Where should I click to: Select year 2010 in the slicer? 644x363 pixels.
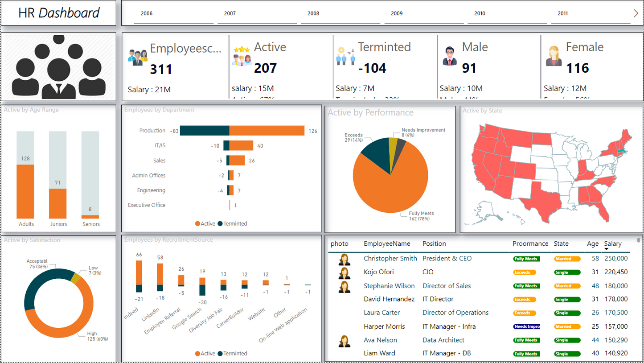coord(480,13)
